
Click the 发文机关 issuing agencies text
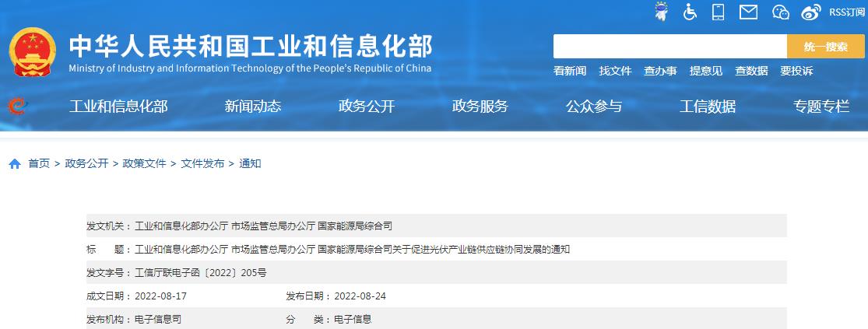[263, 226]
